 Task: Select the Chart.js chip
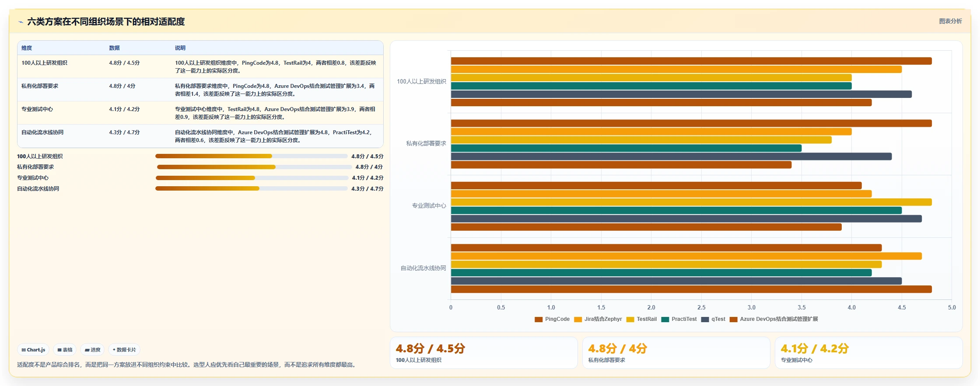[x=33, y=350]
